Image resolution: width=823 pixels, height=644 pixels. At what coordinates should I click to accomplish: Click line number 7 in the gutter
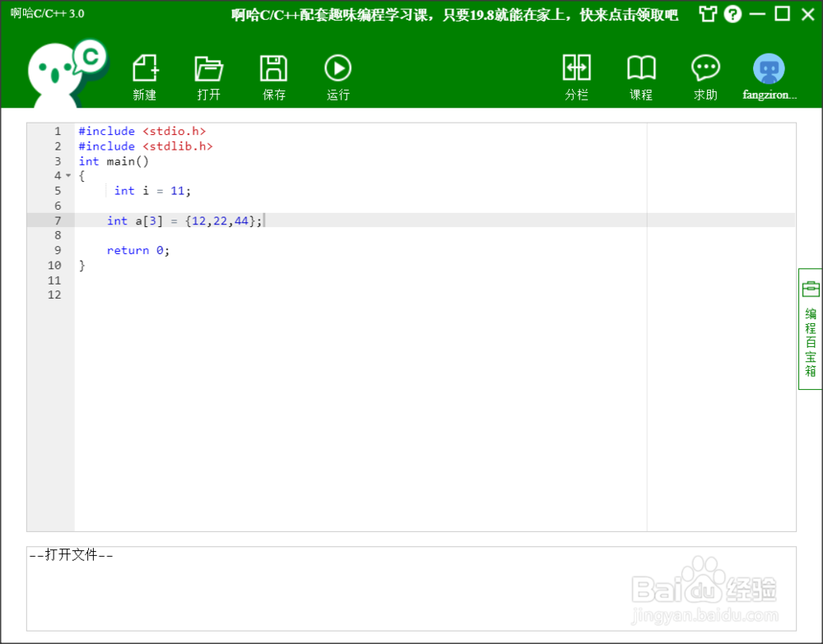(58, 220)
